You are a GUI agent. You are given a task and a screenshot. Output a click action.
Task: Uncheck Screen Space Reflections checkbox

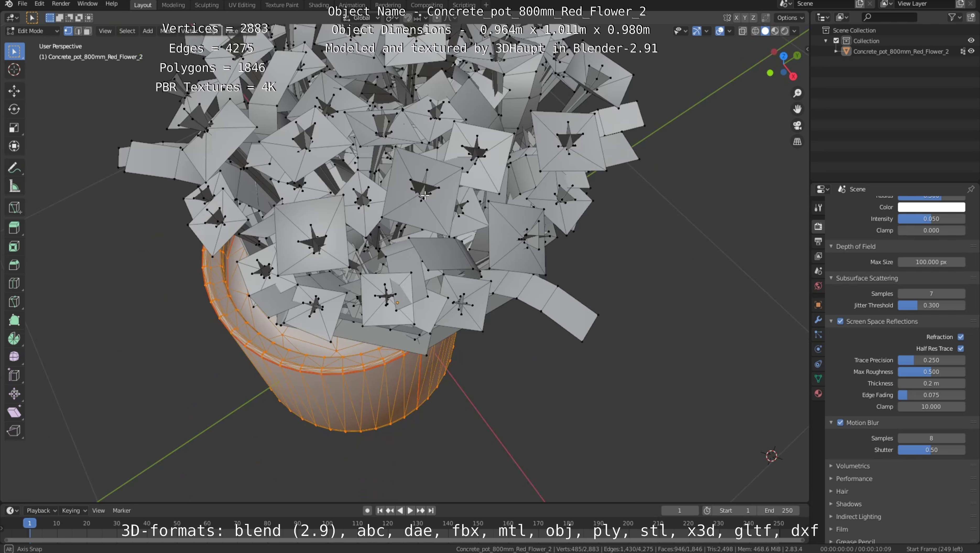840,322
